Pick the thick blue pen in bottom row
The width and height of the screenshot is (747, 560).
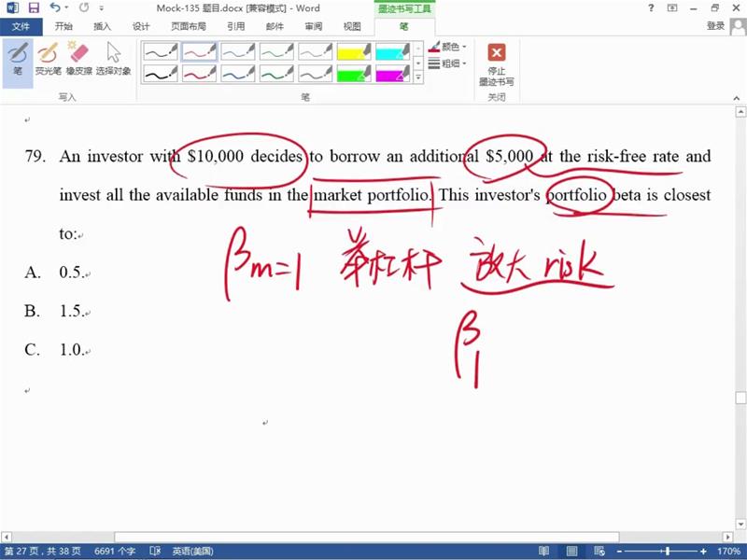pyautogui.click(x=238, y=74)
